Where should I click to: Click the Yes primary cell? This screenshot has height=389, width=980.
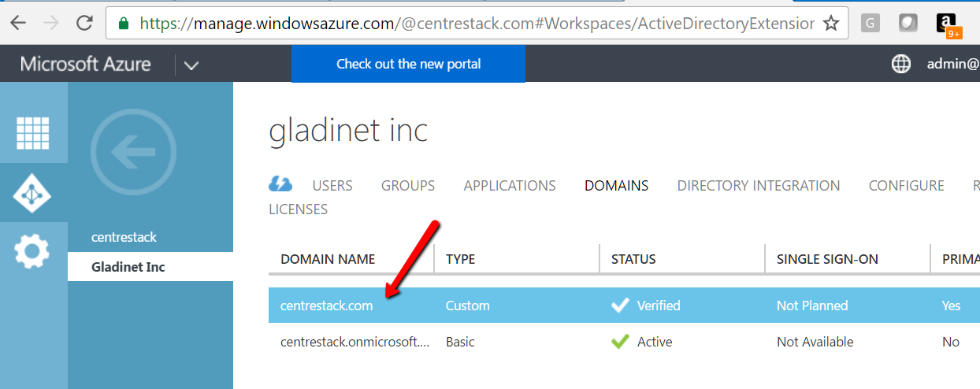click(x=951, y=306)
